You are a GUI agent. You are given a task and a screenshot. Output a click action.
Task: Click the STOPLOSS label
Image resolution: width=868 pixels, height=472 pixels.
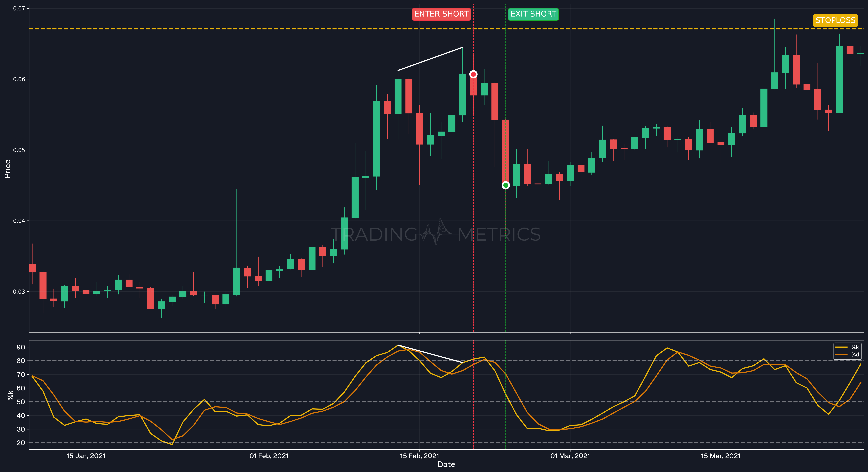point(835,21)
